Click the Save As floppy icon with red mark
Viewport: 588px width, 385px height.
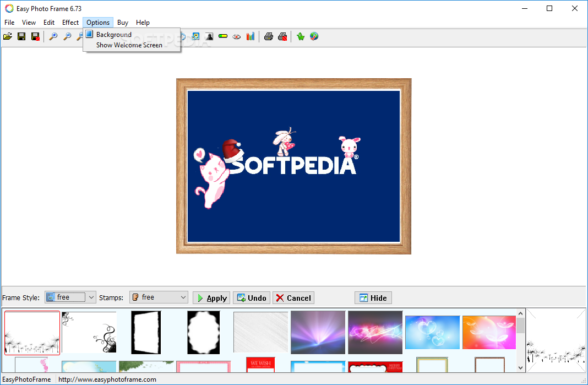[35, 36]
